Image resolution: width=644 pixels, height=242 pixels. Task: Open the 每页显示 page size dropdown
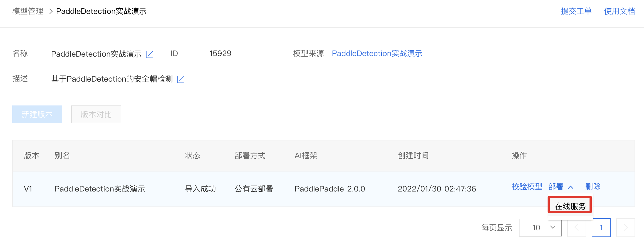pyautogui.click(x=540, y=228)
